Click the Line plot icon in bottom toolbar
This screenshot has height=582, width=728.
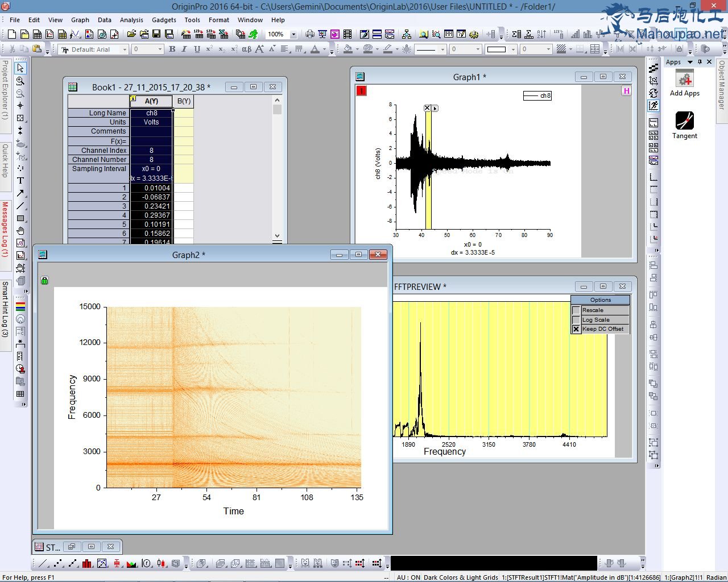43,563
